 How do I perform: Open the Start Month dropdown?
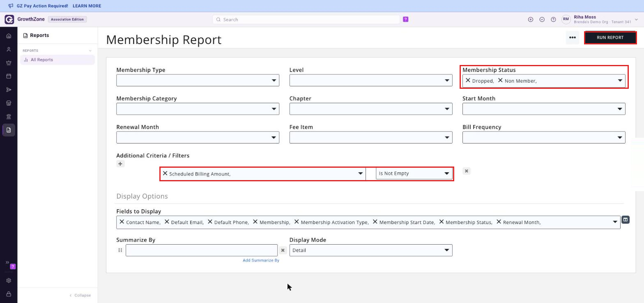coord(544,109)
